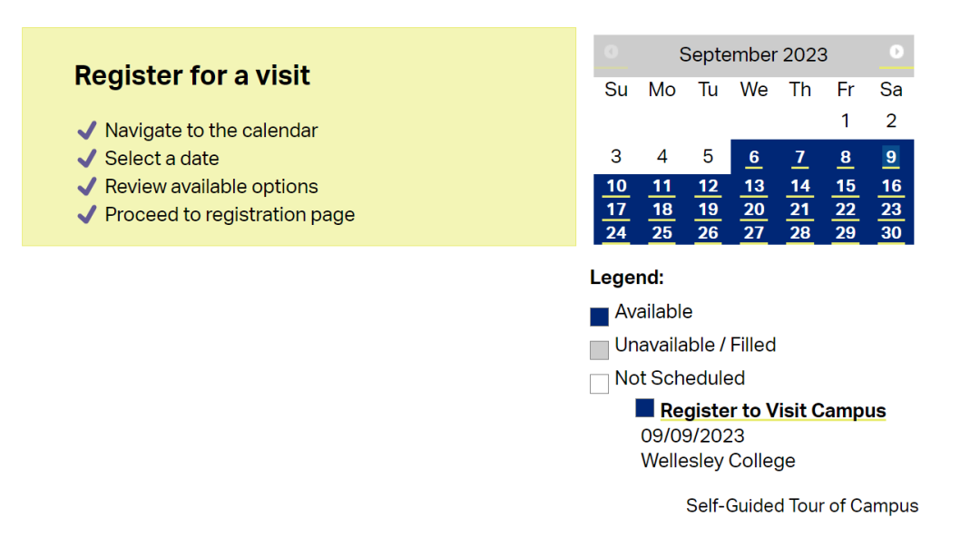This screenshot has width=980, height=537.
Task: Open the Register to Visit Campus link
Action: 773,411
